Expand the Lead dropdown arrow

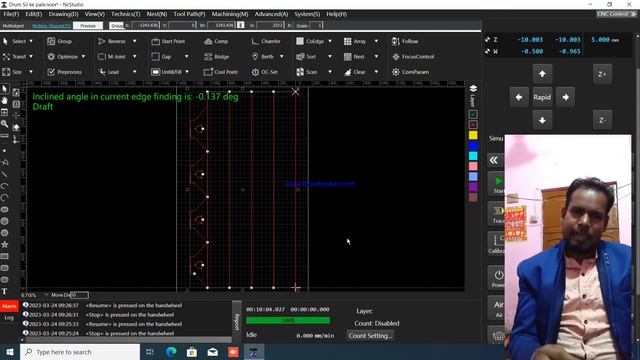(x=134, y=72)
